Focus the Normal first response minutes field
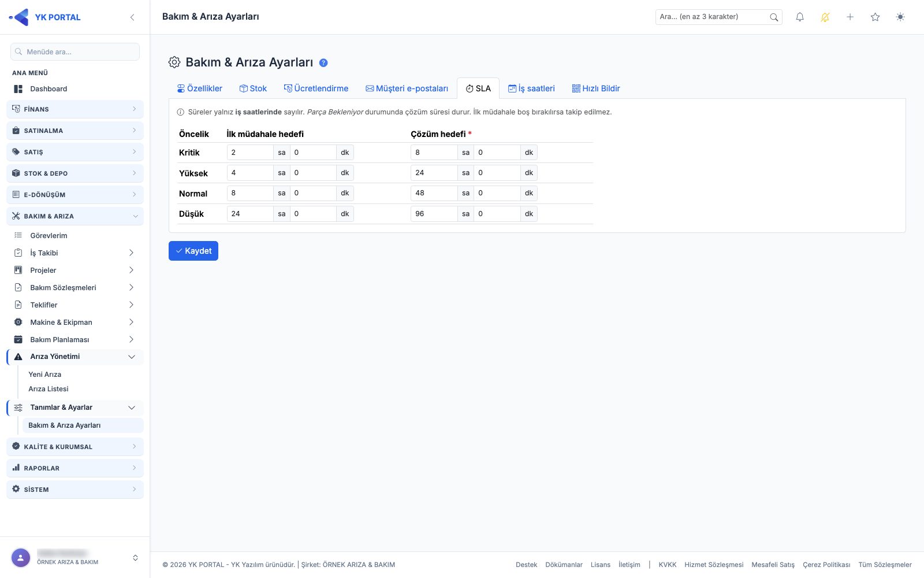This screenshot has width=924, height=578. pyautogui.click(x=313, y=193)
